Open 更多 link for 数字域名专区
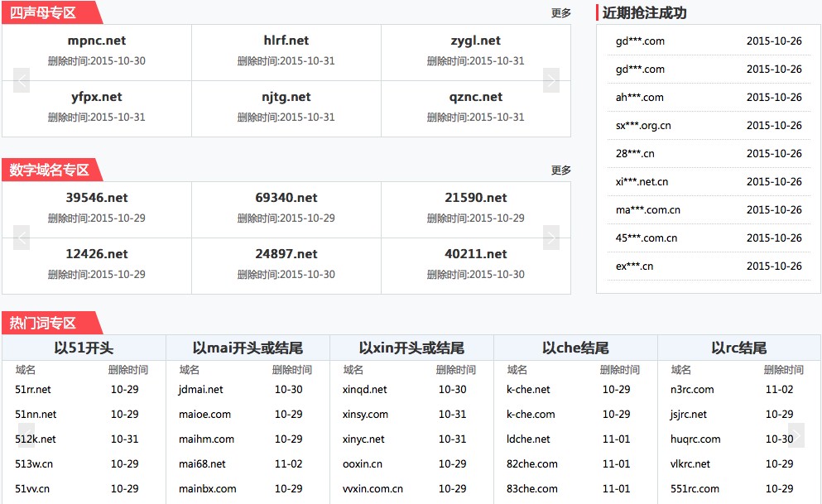The height and width of the screenshot is (504, 822). (x=560, y=170)
